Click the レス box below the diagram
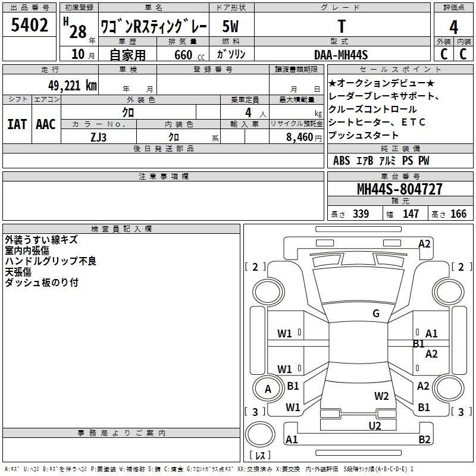Screen dimensions: 476x476 click(260, 456)
